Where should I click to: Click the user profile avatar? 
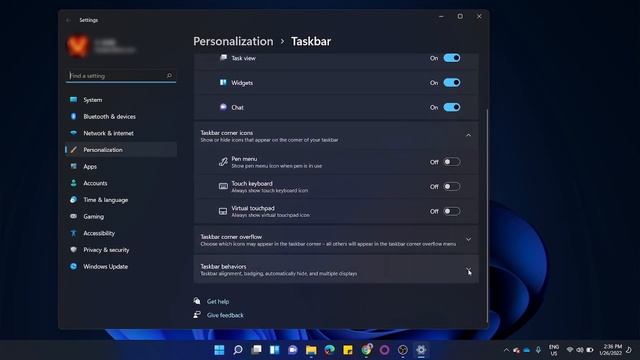click(78, 45)
